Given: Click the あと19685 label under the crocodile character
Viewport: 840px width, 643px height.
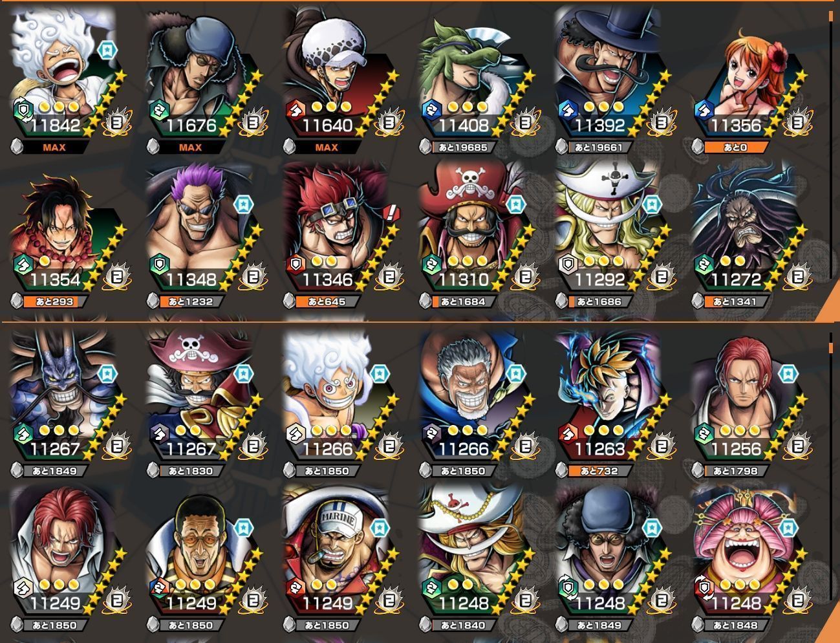Looking at the screenshot, I should tap(463, 147).
